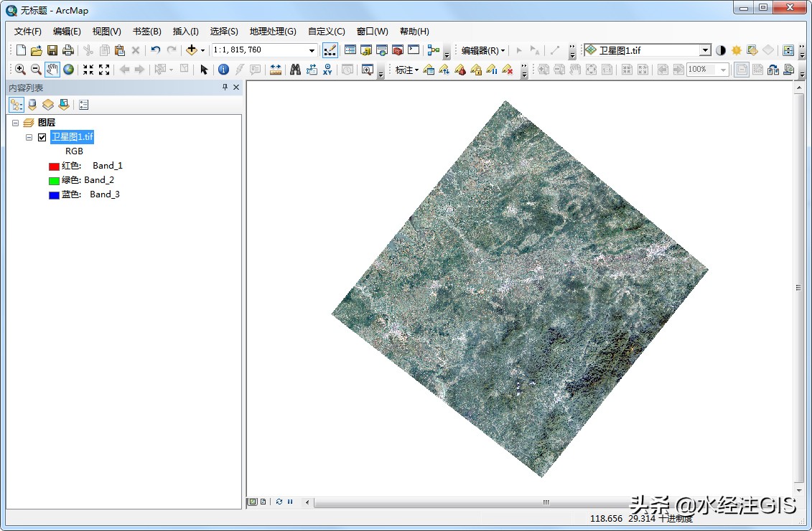Collapse the 图层 group in contents list

click(x=15, y=122)
